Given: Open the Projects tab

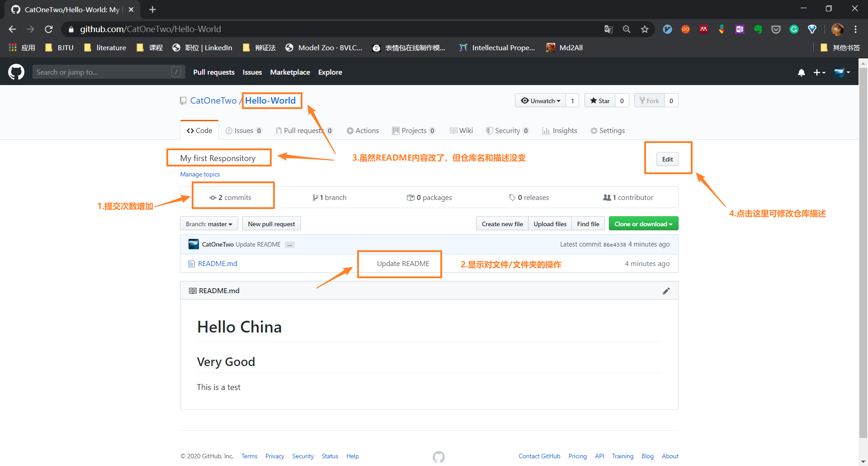Looking at the screenshot, I should (414, 130).
